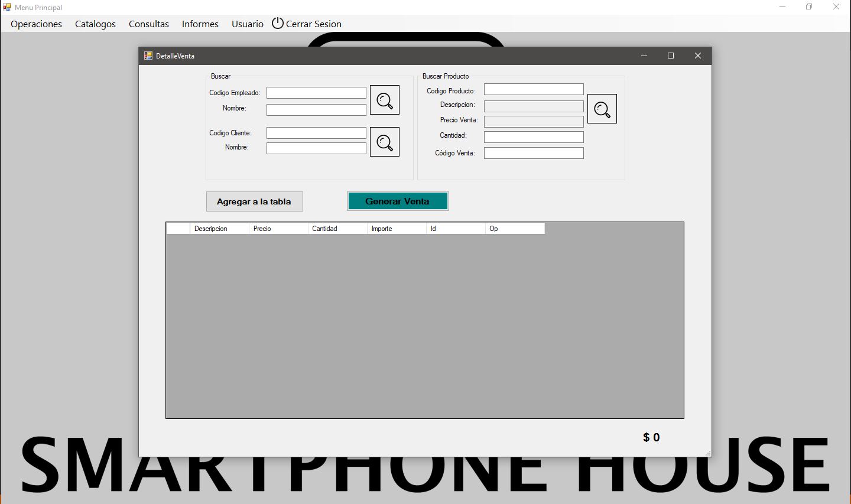Select the Cerrar Sesion menu item

pyautogui.click(x=307, y=24)
